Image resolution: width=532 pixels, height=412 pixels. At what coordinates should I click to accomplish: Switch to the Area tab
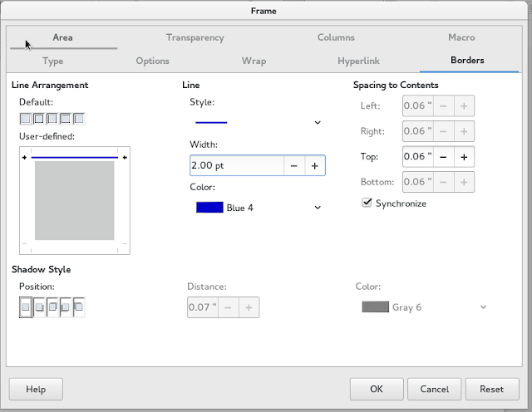[x=63, y=37]
